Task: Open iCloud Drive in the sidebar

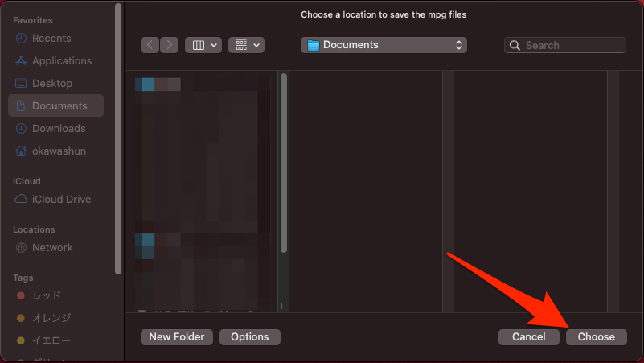Action: (x=55, y=199)
